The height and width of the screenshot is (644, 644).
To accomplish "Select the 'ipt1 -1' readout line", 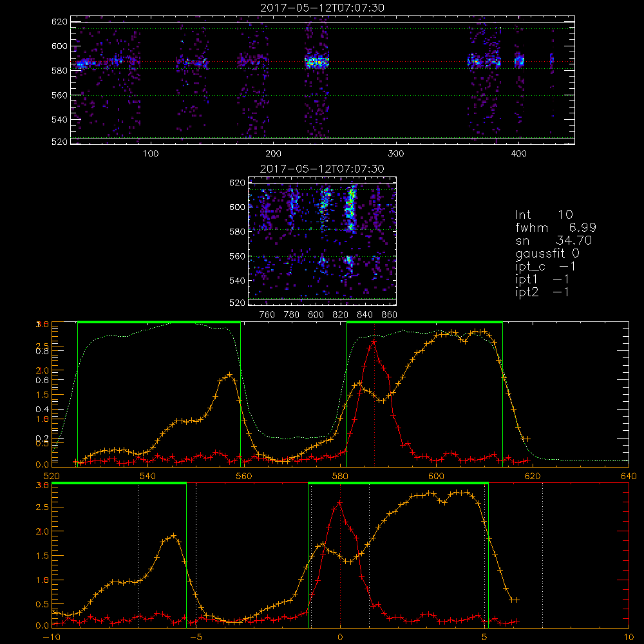I will point(542,279).
